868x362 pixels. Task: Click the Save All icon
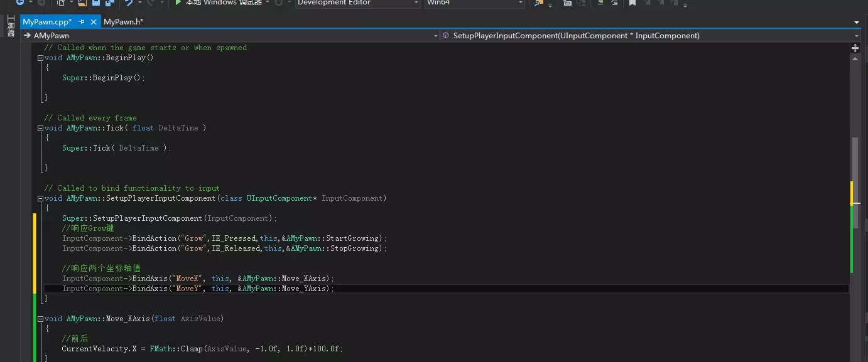pyautogui.click(x=109, y=3)
